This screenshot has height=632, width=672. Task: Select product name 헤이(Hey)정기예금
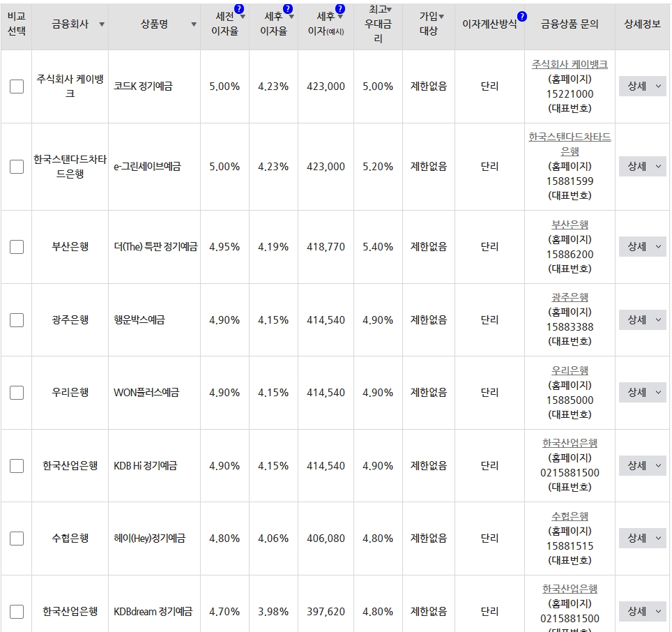[150, 538]
